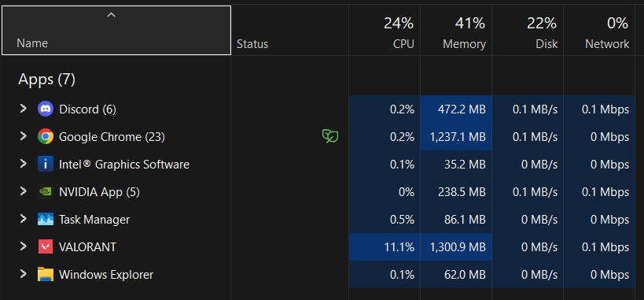Select the Discord app icon
644x300 pixels.
(x=45, y=109)
